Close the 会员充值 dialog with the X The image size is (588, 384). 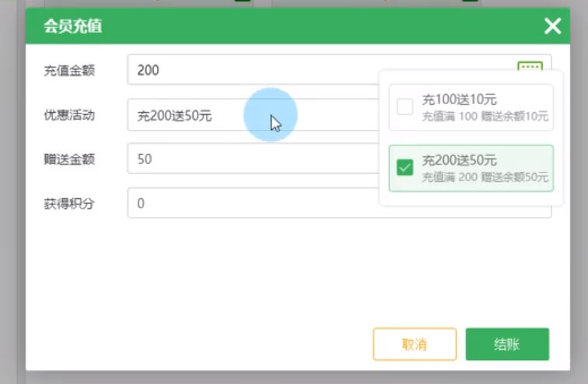click(x=552, y=26)
